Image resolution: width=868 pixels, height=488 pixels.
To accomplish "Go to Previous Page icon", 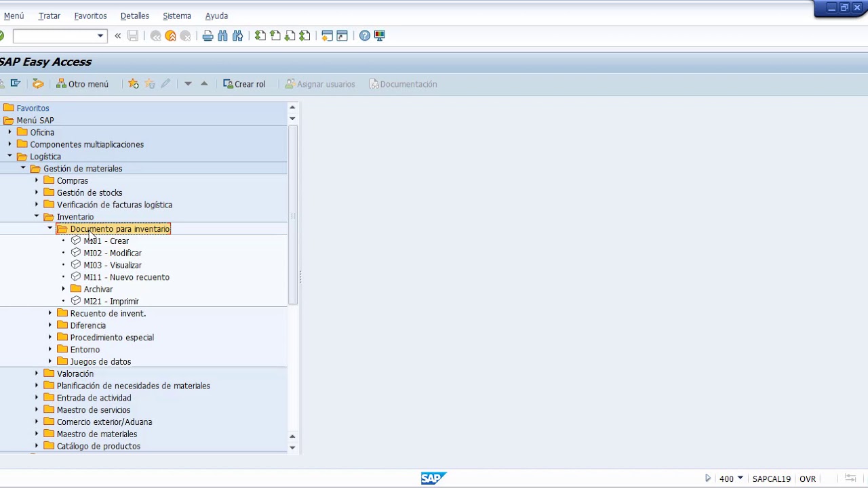I will click(x=275, y=36).
